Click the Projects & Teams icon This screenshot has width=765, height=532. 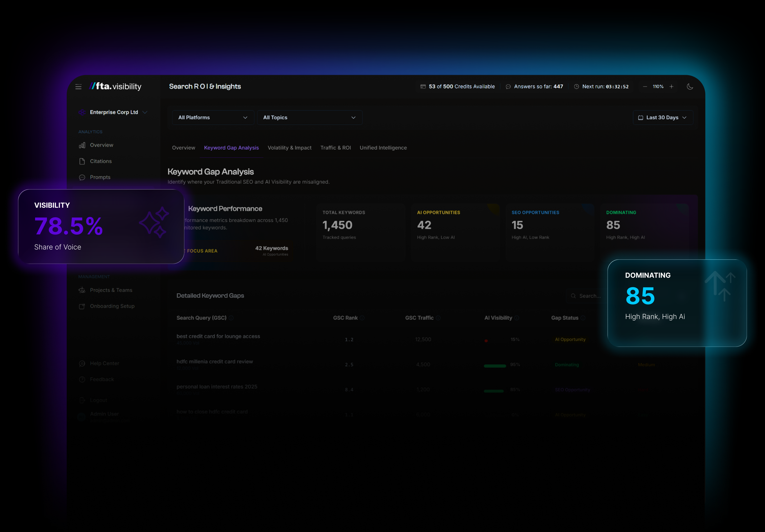[x=82, y=290]
